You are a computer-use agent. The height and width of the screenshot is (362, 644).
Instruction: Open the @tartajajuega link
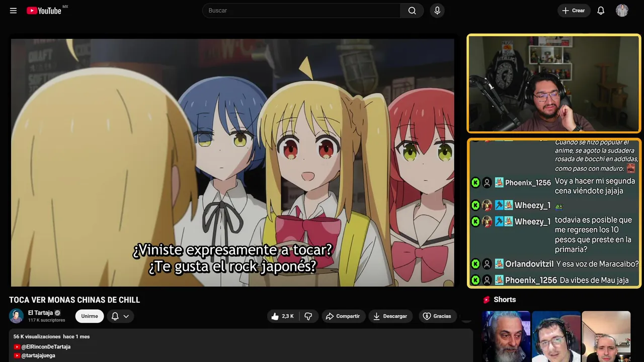point(38,355)
